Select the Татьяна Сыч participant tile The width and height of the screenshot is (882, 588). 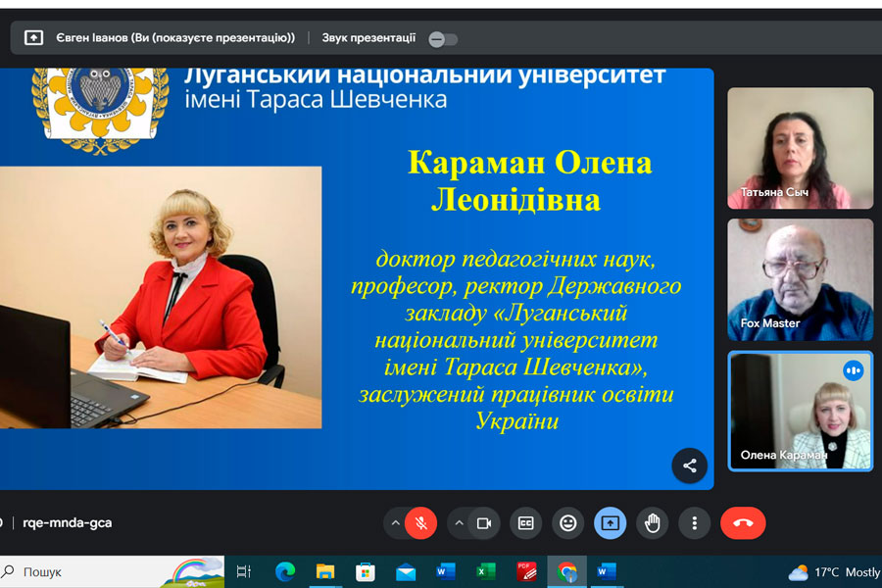pyautogui.click(x=800, y=148)
